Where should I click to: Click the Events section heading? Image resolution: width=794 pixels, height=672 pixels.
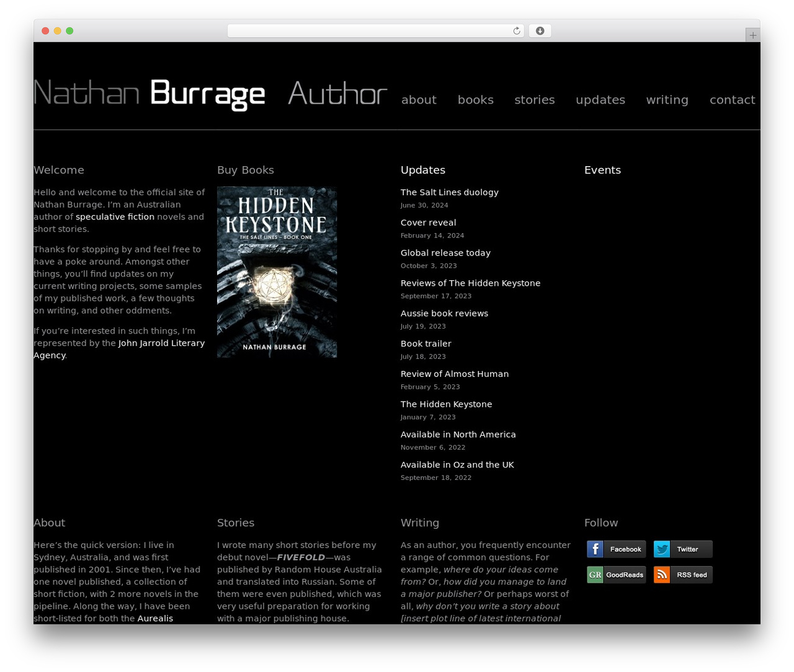click(x=602, y=170)
